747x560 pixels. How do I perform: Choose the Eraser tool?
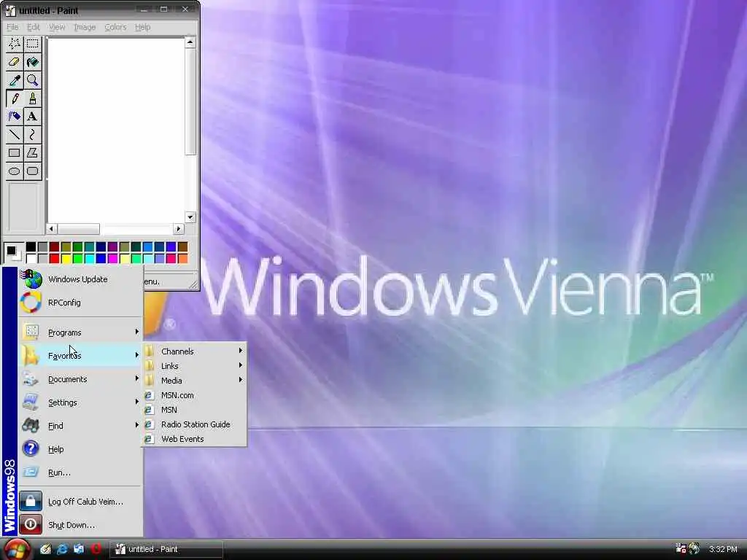click(15, 62)
